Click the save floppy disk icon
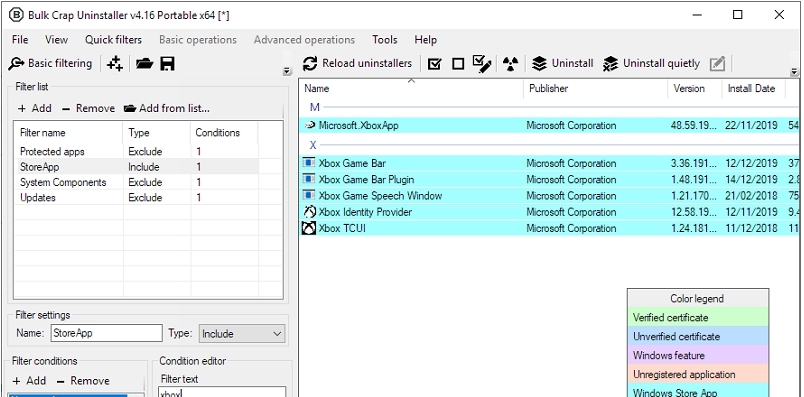The height and width of the screenshot is (397, 804). click(x=168, y=64)
